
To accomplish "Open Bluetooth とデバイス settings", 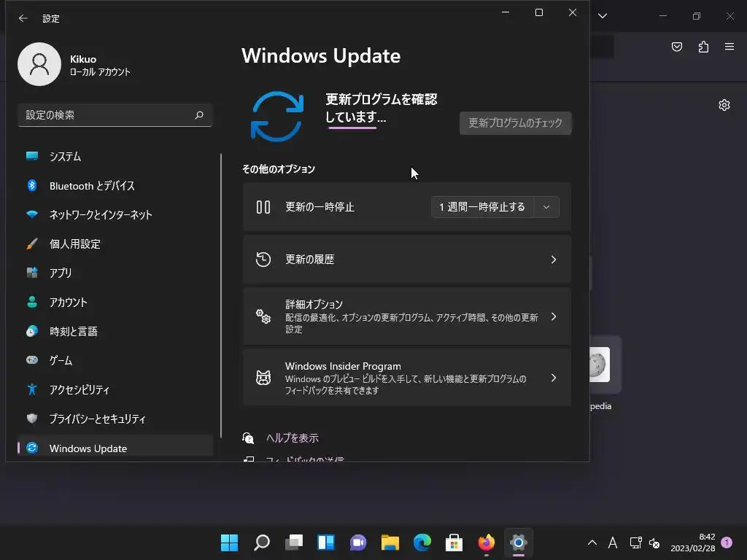I will coord(115,186).
